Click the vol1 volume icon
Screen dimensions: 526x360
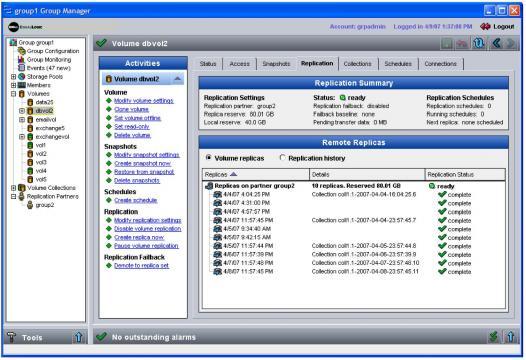pyautogui.click(x=30, y=145)
